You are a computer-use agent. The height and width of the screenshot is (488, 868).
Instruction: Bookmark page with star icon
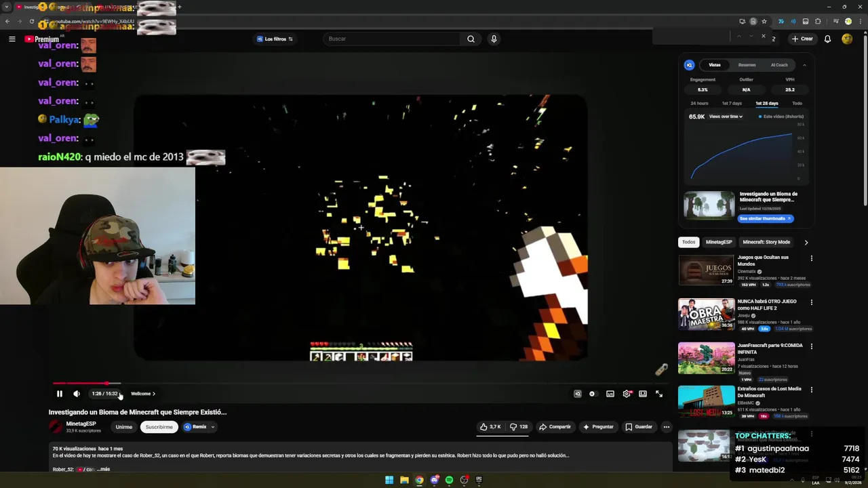pos(764,21)
